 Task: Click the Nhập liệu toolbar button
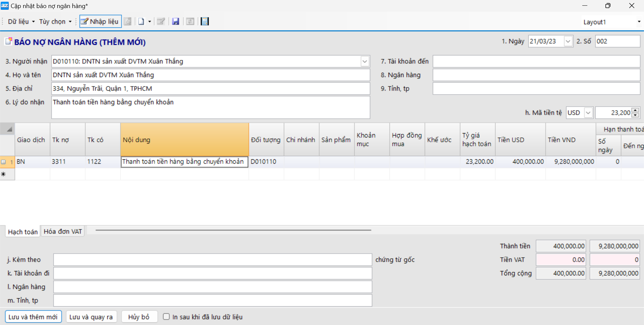click(100, 21)
